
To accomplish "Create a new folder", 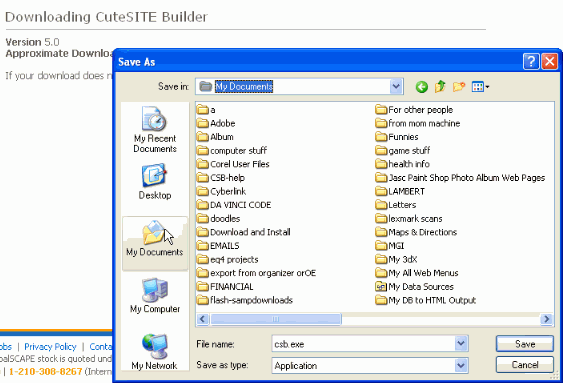I will (459, 87).
